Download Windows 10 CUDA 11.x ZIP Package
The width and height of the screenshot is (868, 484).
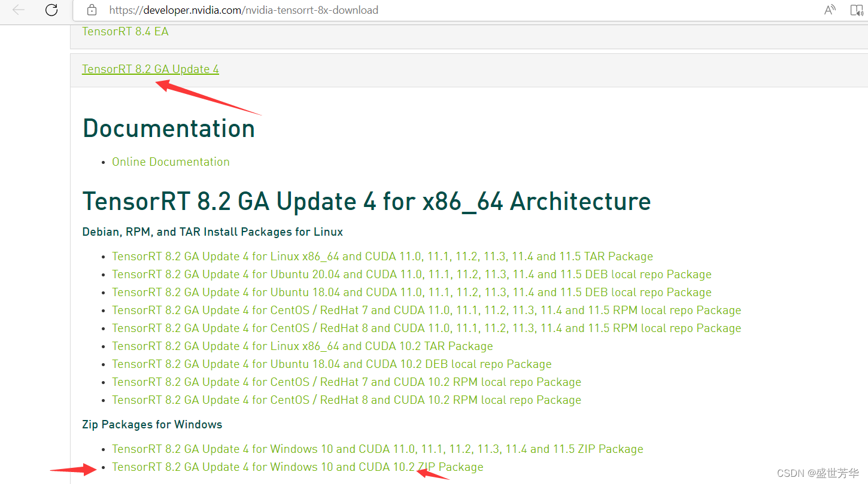[x=378, y=449]
